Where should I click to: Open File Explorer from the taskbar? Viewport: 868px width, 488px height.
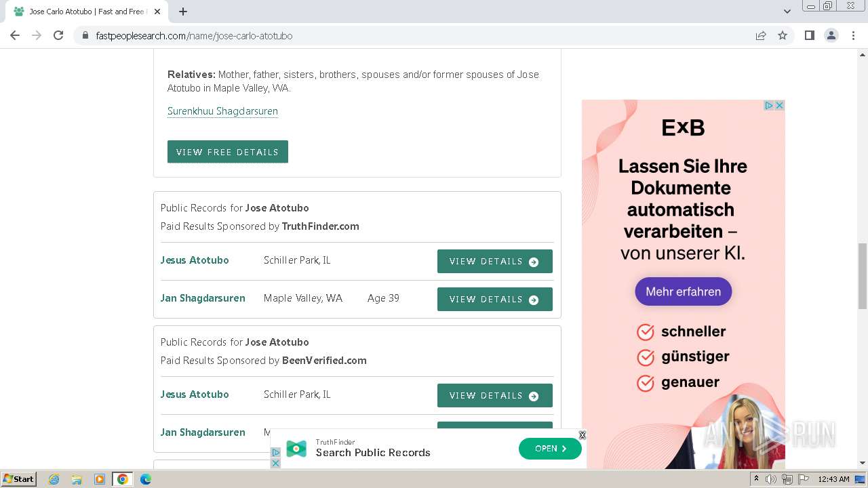point(77,479)
